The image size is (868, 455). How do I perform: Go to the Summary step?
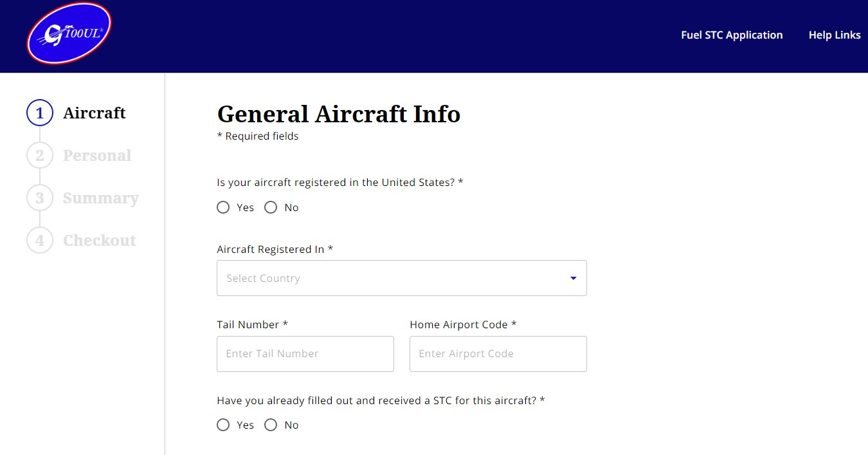pyautogui.click(x=101, y=198)
